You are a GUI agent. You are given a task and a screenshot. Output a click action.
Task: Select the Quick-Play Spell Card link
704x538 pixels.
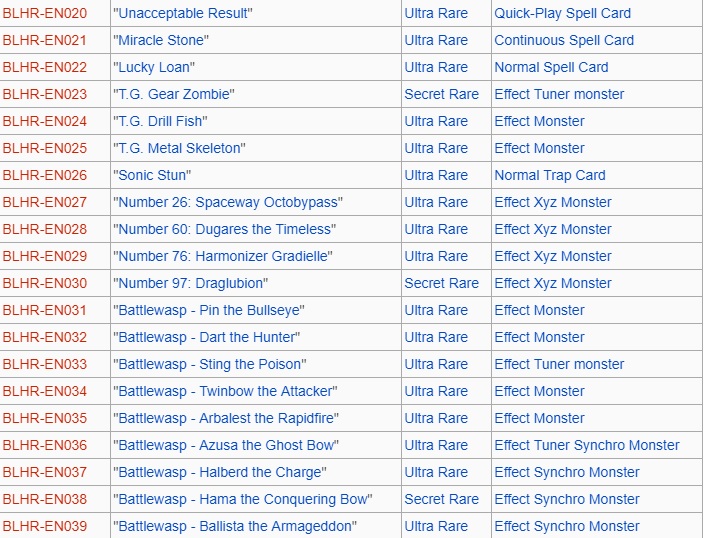(562, 14)
